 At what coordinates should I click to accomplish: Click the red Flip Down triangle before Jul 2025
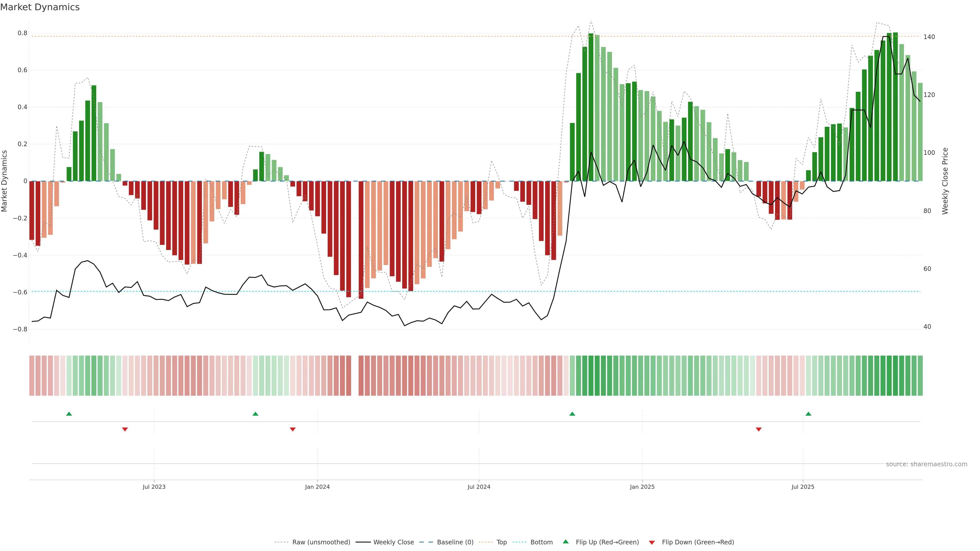[758, 429]
